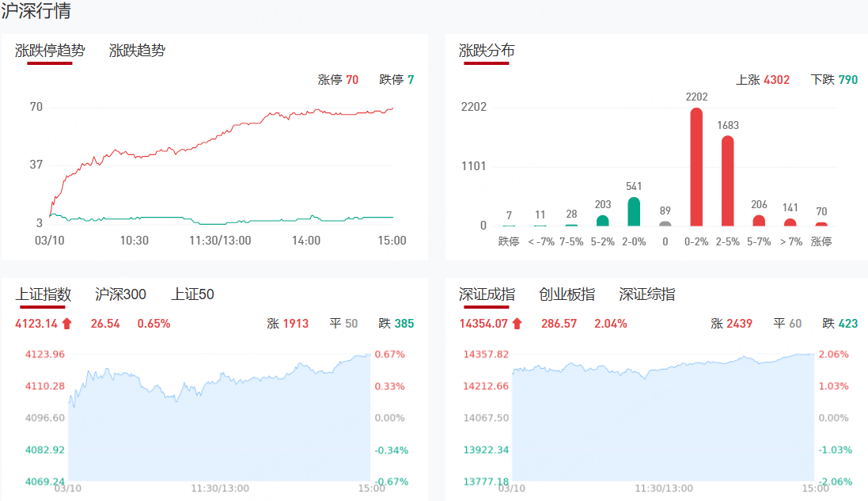Switch to the 沪深300 tab
The image size is (868, 501).
pos(120,294)
